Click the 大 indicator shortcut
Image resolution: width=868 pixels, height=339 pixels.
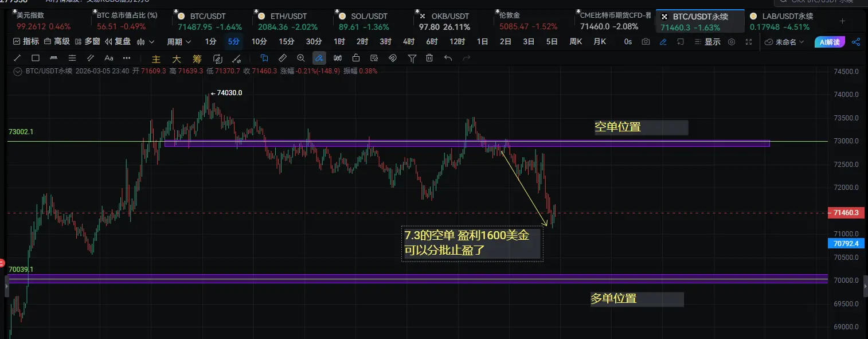177,59
